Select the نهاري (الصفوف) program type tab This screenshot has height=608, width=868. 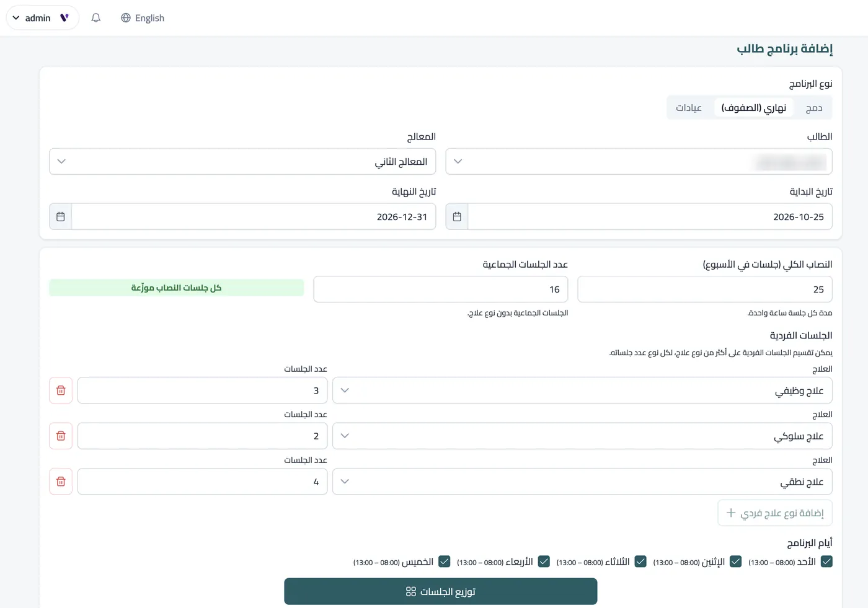[754, 108]
